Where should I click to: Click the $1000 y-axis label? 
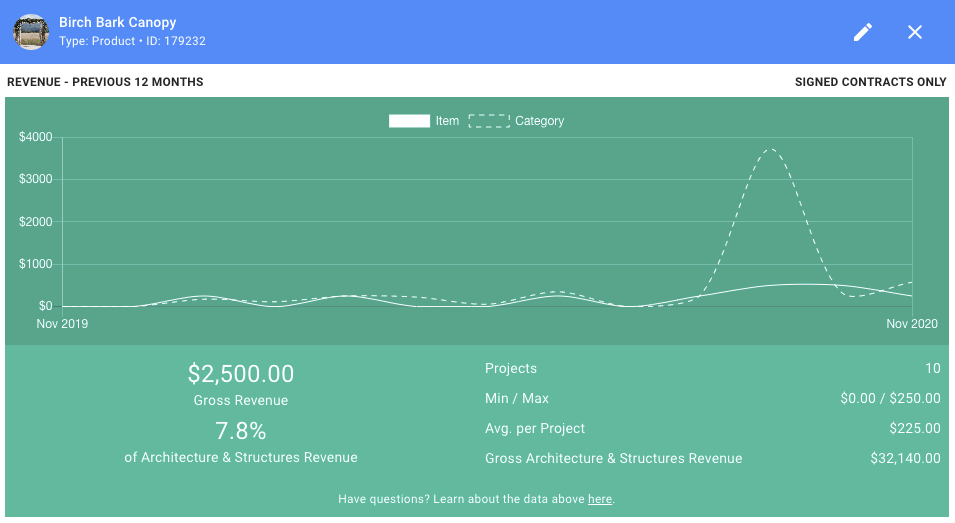point(35,264)
